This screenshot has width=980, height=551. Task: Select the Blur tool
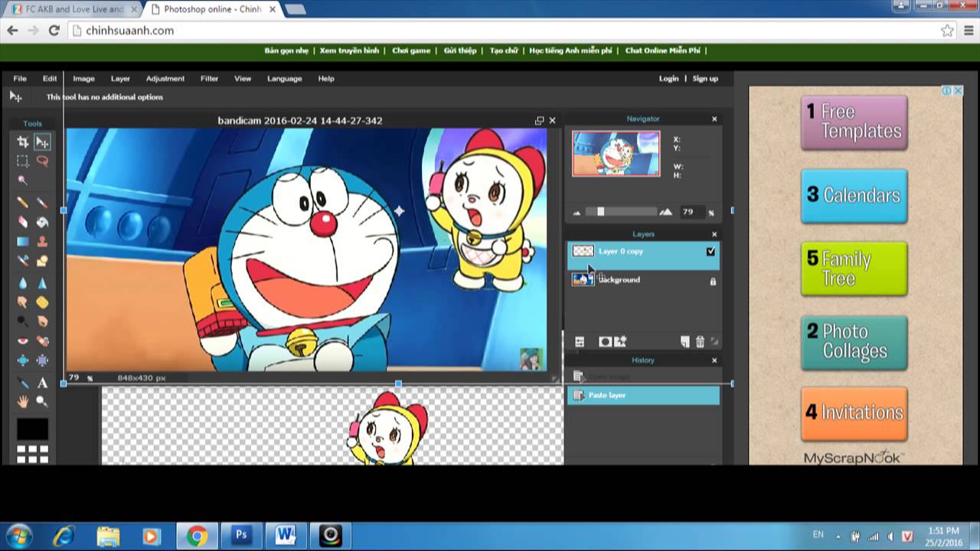tap(23, 282)
